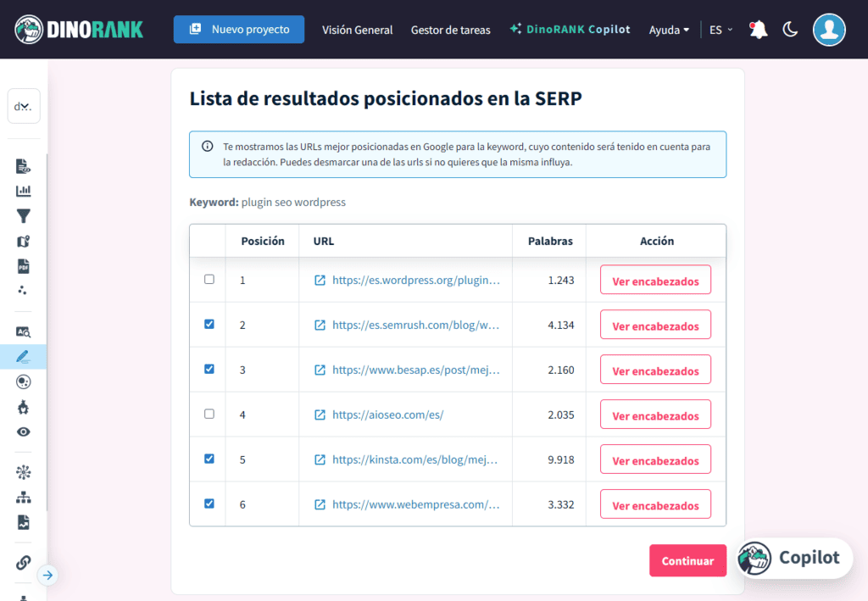The height and width of the screenshot is (601, 868).
Task: Enable the checkbox for aioseo.com row
Action: pos(208,414)
